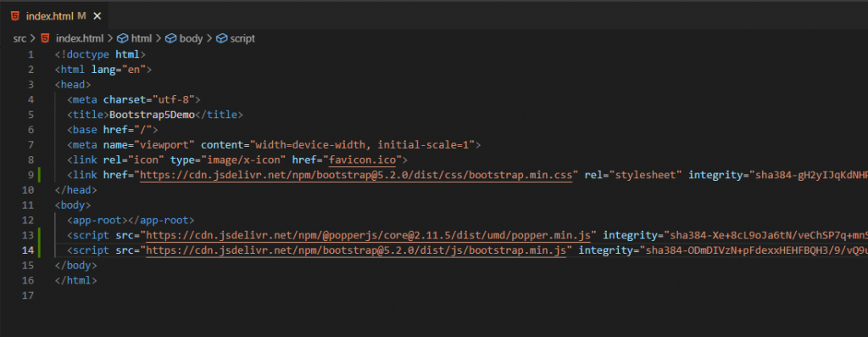Click the HTML5 icon on index.html tab
The height and width of the screenshot is (337, 868).
[15, 15]
